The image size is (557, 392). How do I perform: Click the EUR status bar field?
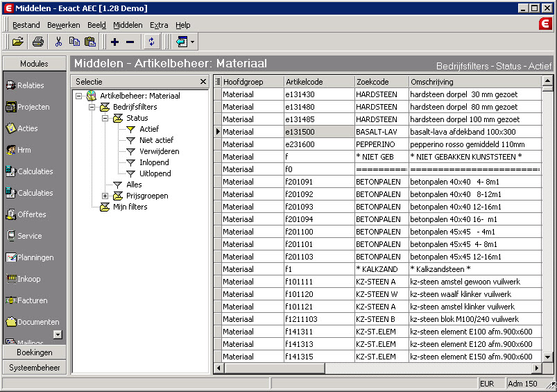(x=491, y=384)
